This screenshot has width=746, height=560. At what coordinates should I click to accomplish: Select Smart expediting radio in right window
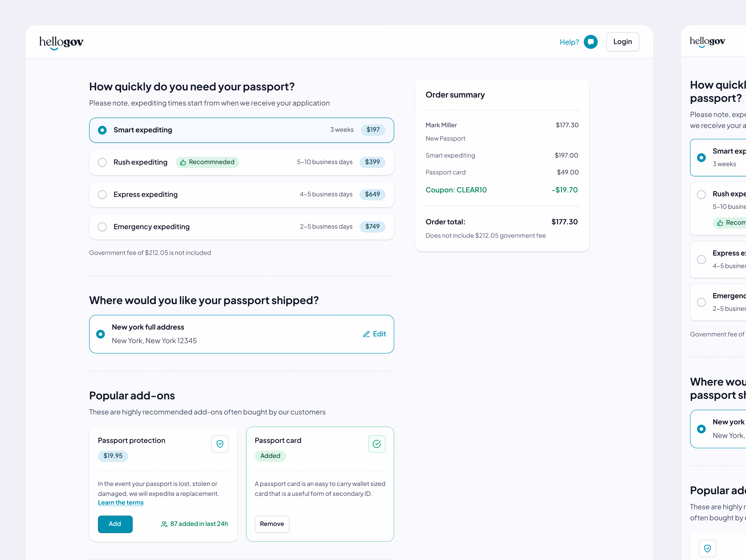click(701, 157)
